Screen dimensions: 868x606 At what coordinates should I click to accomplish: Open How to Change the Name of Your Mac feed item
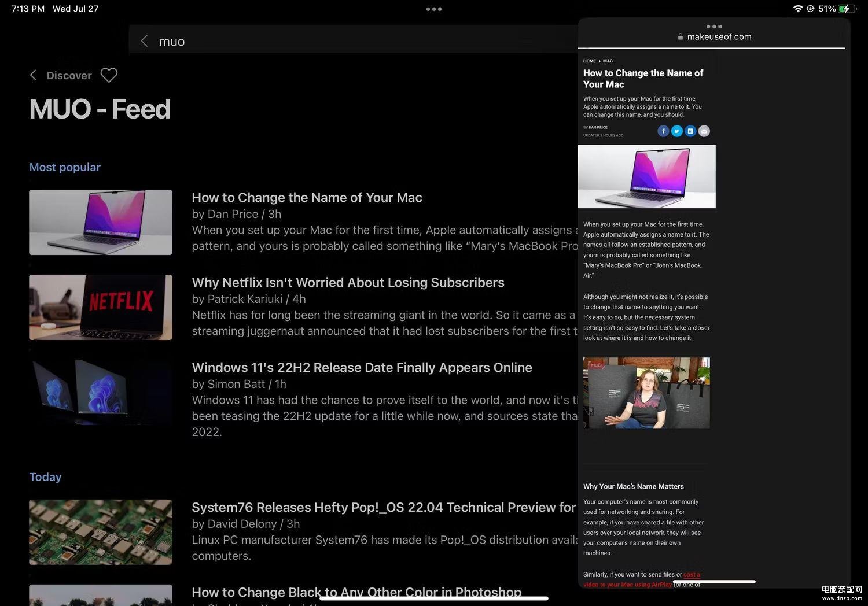[x=307, y=197]
